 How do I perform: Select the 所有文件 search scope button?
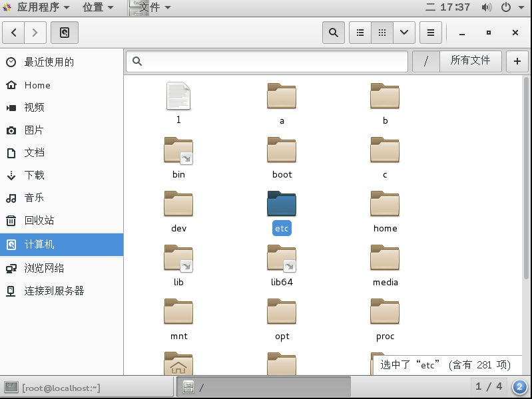coord(471,61)
